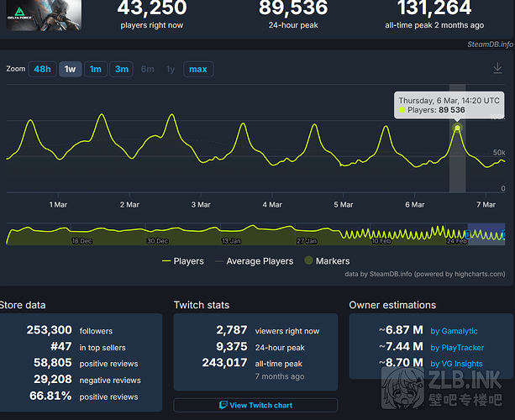
Task: Show max zoom range
Action: coord(197,69)
